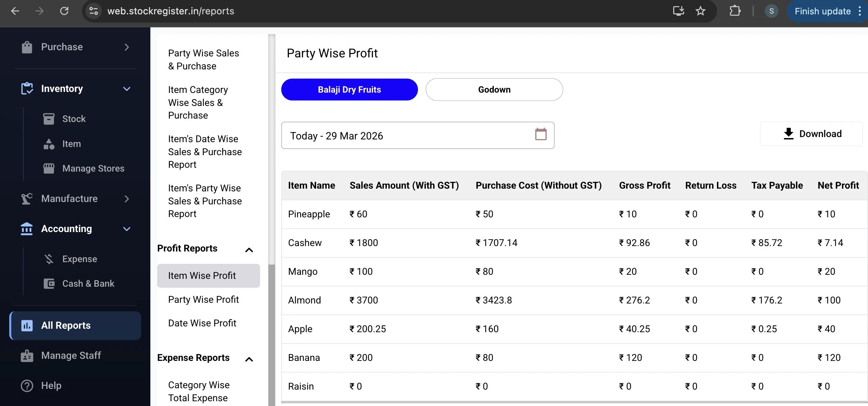Collapse the Profit Reports section
Screen dimensions: 868x406
point(249,249)
